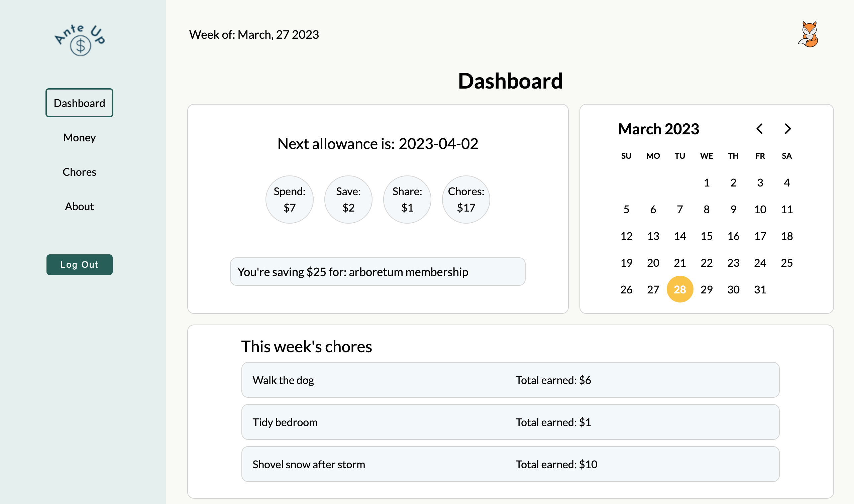854x504 pixels.
Task: Select calendar day 11
Action: [787, 209]
